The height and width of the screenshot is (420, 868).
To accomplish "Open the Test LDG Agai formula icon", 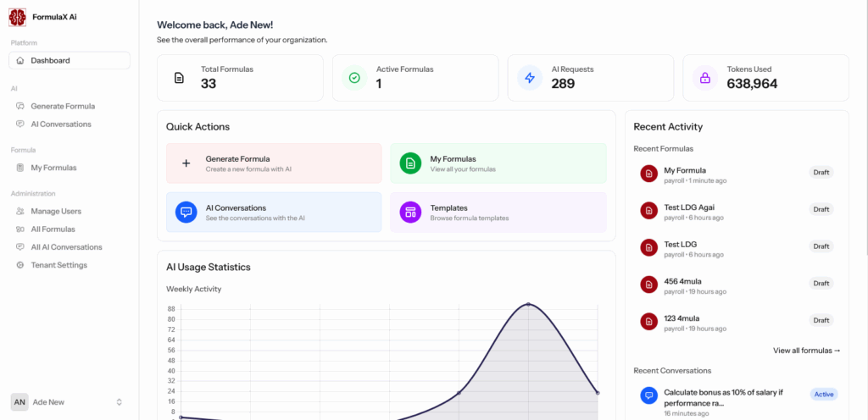I will point(649,209).
